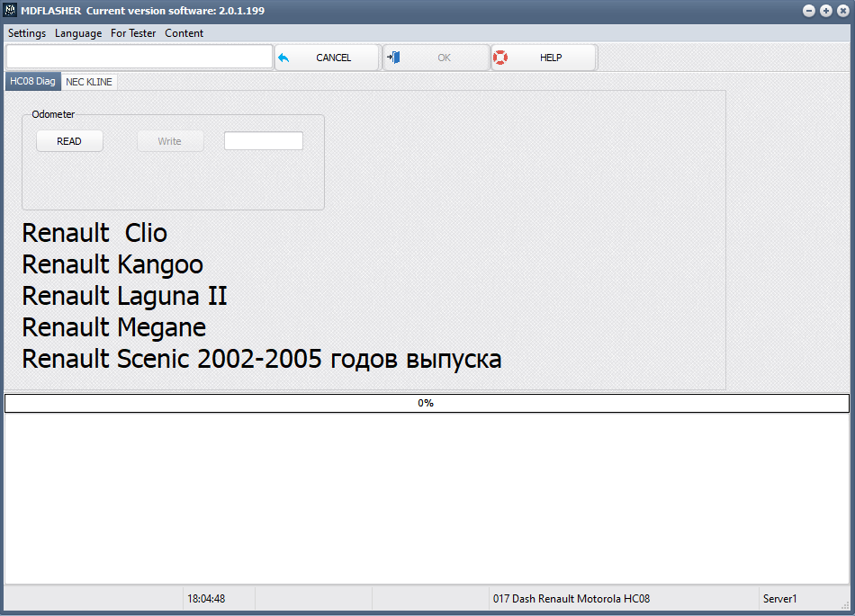Screen dimensions: 855x616
Task: Click the Odometer group label
Action: click(x=53, y=114)
